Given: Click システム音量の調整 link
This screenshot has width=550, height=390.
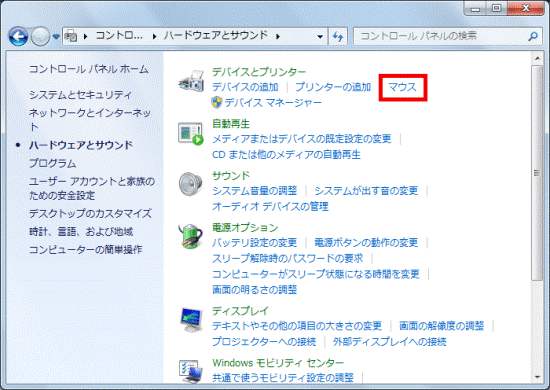Looking at the screenshot, I should pos(255,191).
